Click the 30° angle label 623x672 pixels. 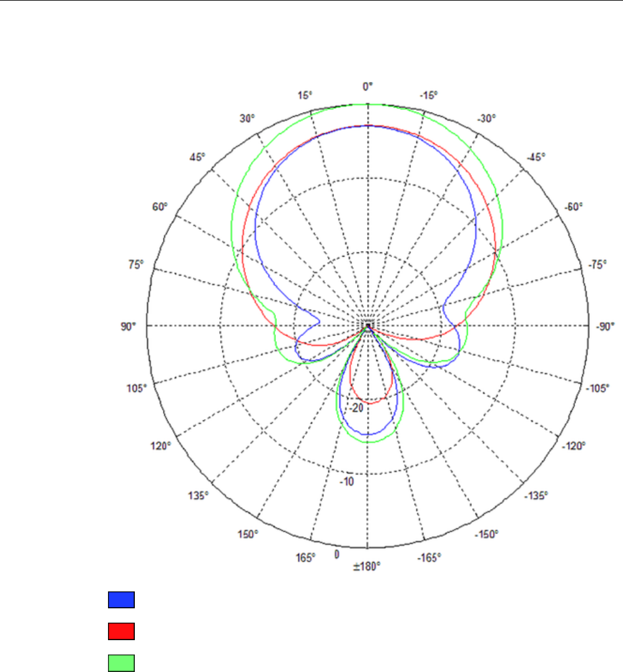247,118
